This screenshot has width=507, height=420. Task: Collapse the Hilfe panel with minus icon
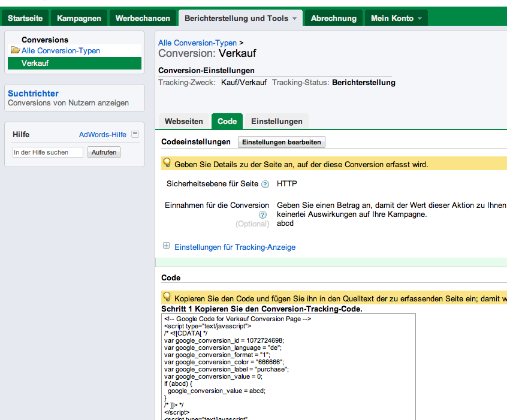pos(135,134)
